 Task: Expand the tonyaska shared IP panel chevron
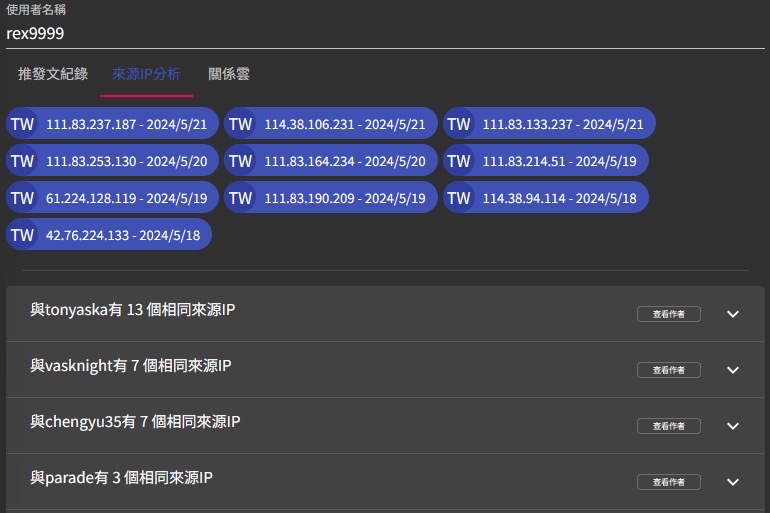pos(733,314)
